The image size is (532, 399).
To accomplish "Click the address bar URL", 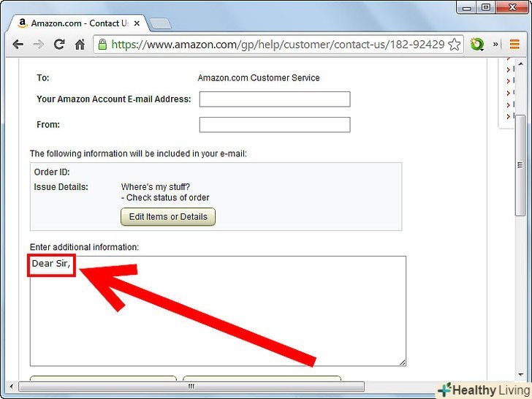I will click(278, 45).
